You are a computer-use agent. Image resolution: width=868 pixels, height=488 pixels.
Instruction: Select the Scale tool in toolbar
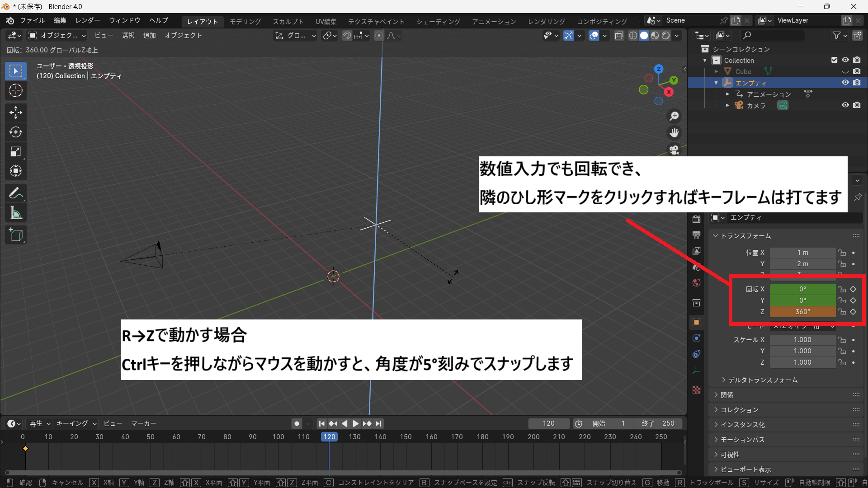tap(16, 152)
